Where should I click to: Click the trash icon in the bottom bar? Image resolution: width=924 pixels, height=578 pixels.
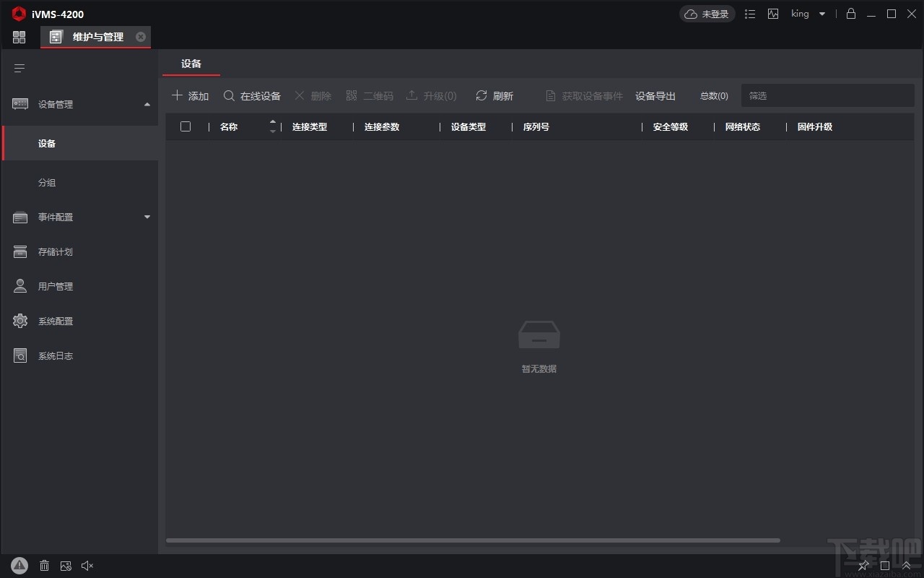point(44,566)
